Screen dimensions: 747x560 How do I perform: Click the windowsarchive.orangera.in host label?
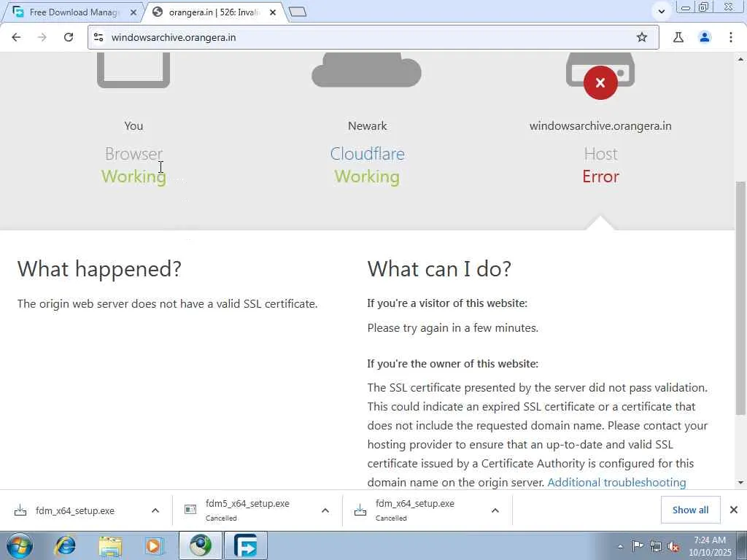[600, 126]
